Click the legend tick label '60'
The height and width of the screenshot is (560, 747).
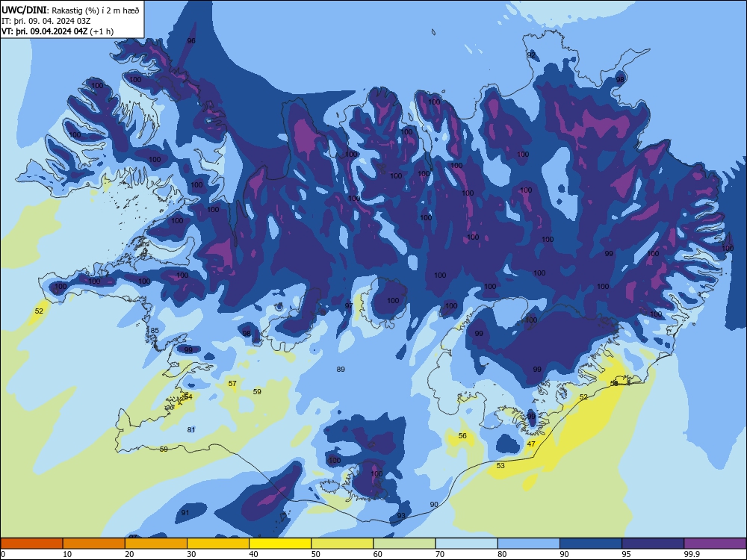378,554
